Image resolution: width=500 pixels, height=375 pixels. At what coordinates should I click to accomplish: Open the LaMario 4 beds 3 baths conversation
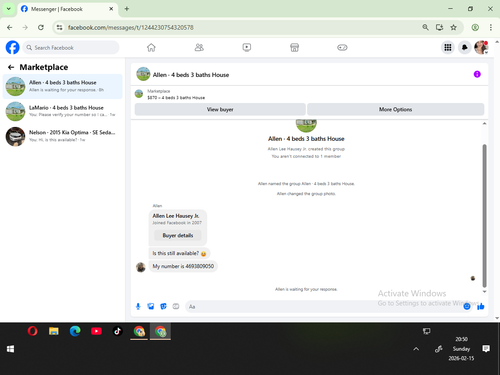tap(63, 111)
